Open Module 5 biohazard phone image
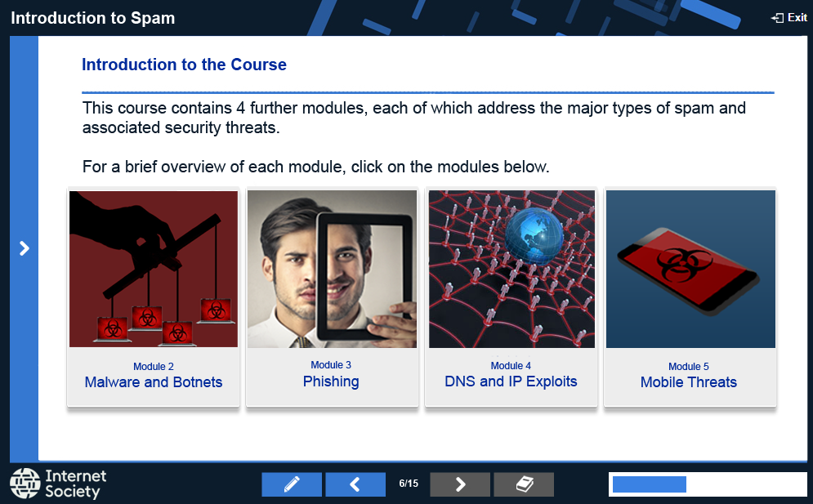The height and width of the screenshot is (504, 813). point(690,269)
